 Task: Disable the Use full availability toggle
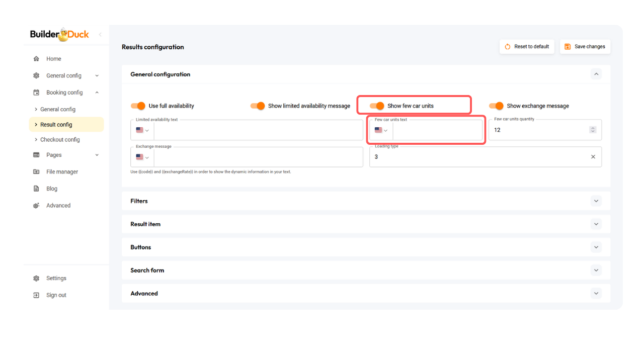click(x=138, y=106)
